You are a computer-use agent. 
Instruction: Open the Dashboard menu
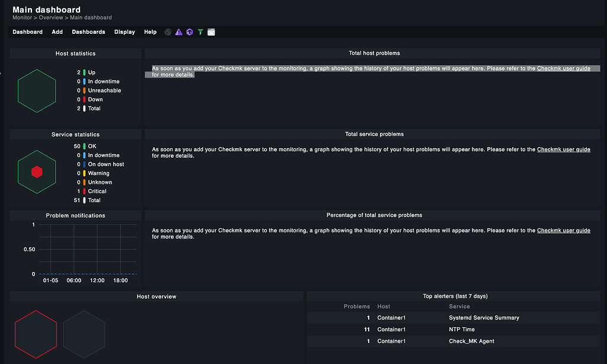click(x=27, y=31)
